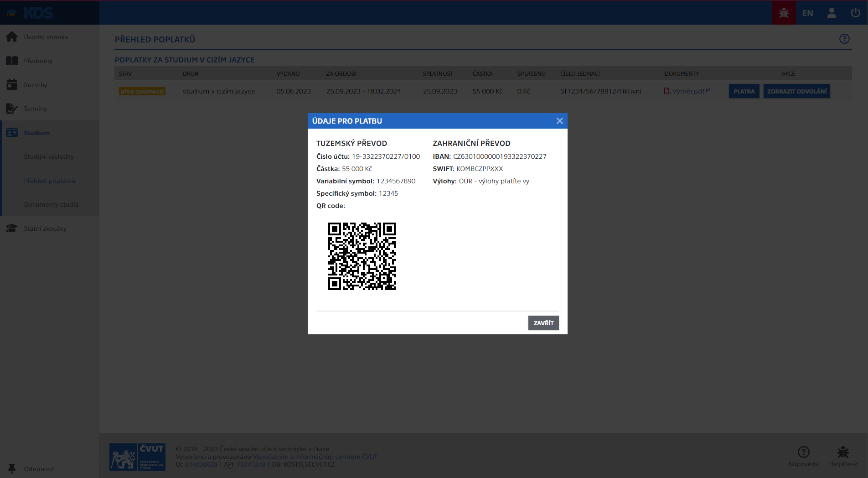Collapse the Studium menu section
Image resolution: width=868 pixels, height=478 pixels.
pyautogui.click(x=50, y=133)
